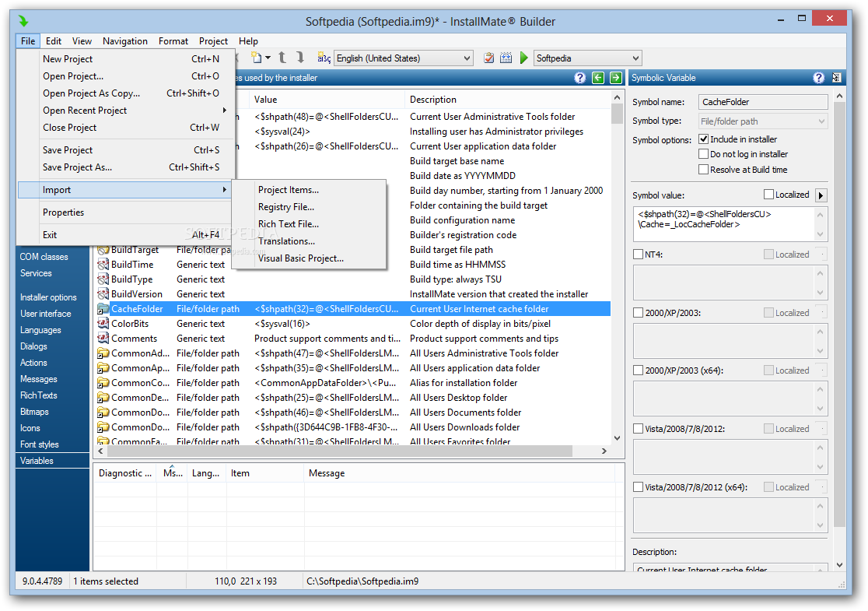Open the Edit menu
This screenshot has height=611, width=868.
click(x=53, y=41)
